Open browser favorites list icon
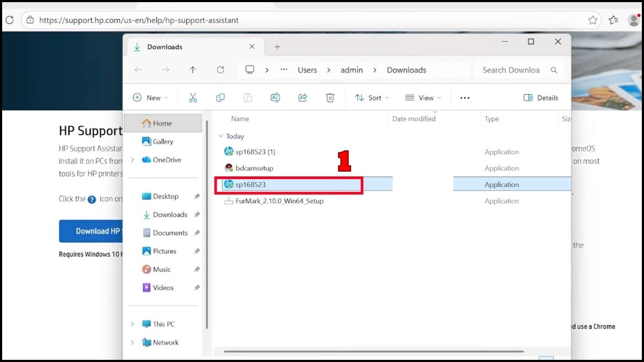 click(x=613, y=20)
